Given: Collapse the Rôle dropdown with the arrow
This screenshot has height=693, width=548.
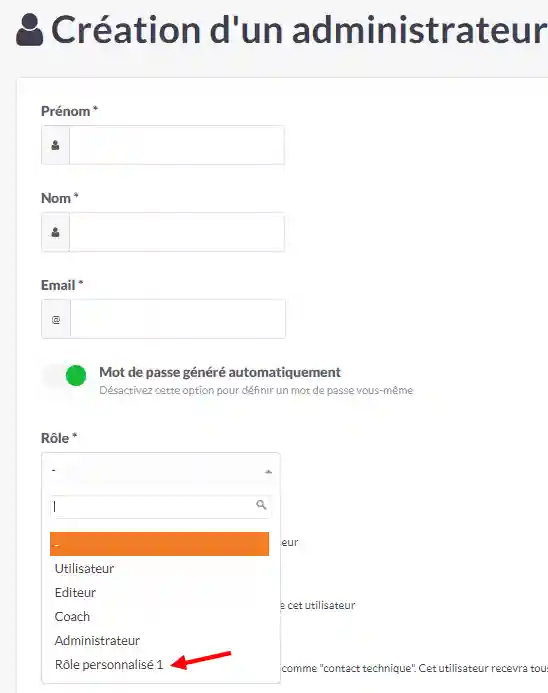Looking at the screenshot, I should coord(268,472).
